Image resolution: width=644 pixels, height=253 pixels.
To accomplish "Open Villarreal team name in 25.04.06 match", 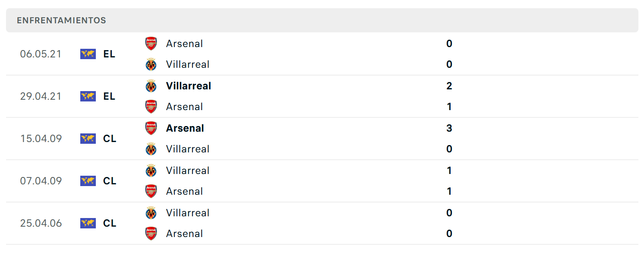I will point(188,213).
